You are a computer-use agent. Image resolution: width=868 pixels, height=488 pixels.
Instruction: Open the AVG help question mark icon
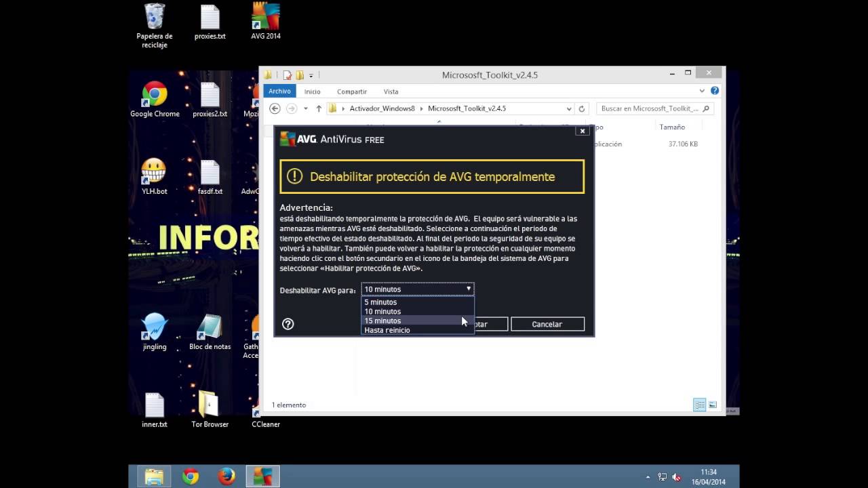pos(288,324)
